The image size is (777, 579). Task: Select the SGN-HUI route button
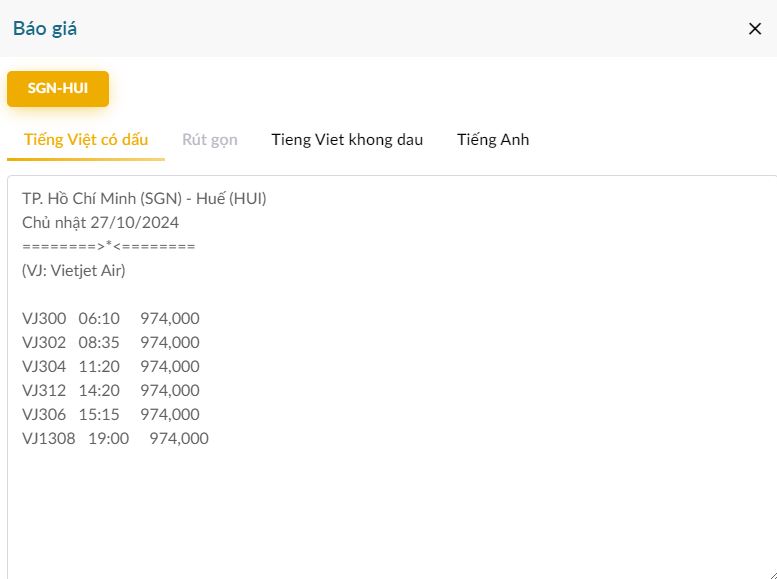[x=58, y=89]
